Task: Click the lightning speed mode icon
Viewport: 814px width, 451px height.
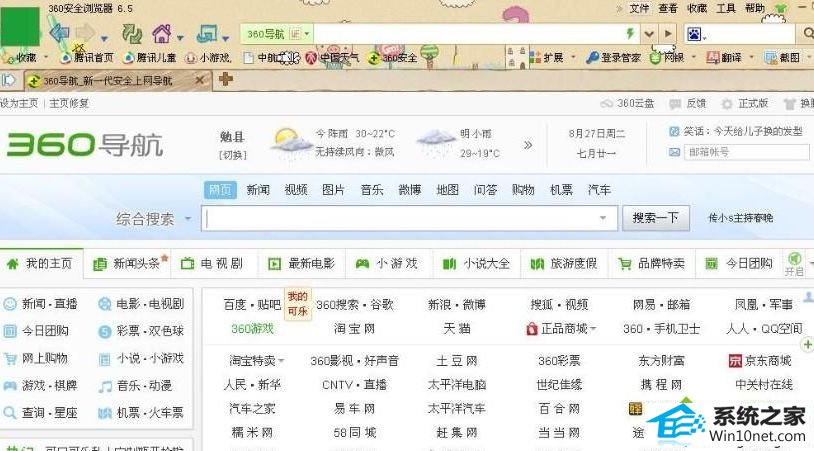Action: 630,34
